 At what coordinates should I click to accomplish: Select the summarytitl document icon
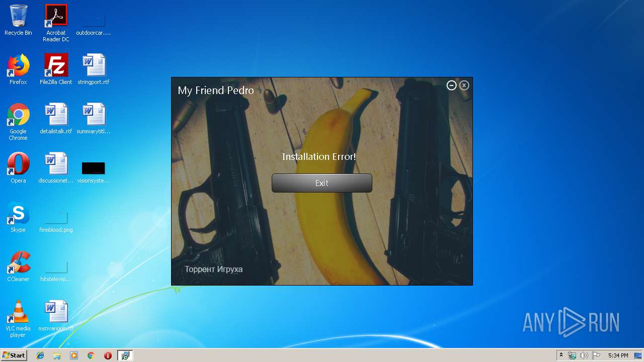click(x=94, y=119)
